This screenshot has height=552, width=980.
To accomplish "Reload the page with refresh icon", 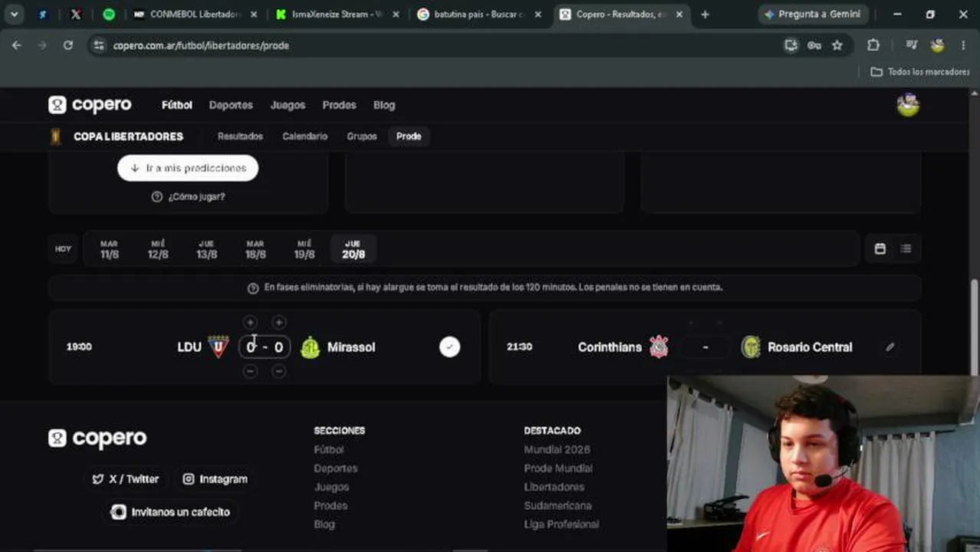I will coord(68,45).
